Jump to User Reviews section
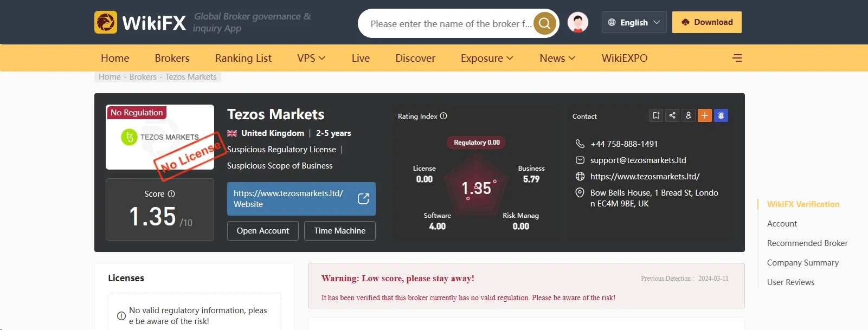The width and height of the screenshot is (868, 330). click(x=790, y=282)
